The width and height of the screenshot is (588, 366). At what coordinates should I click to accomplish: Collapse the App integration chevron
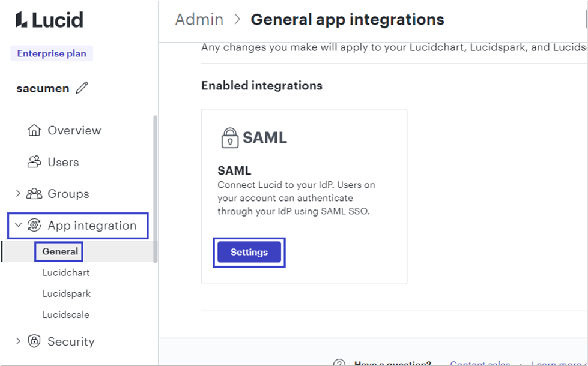click(x=18, y=226)
